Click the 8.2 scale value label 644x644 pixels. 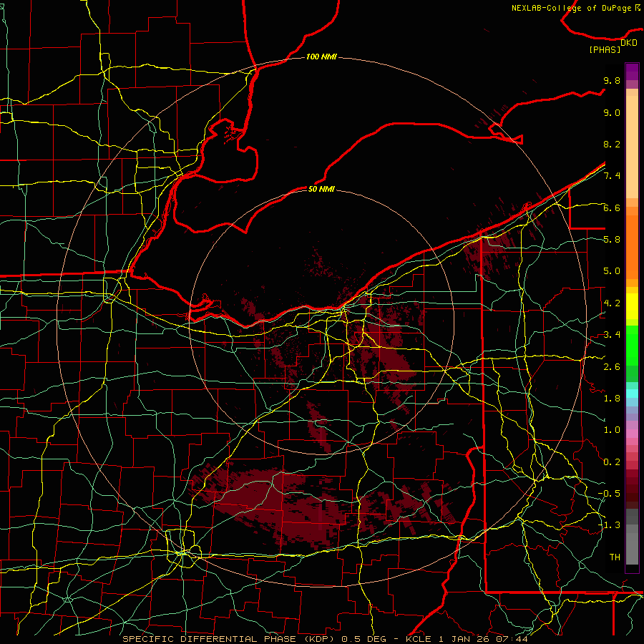click(612, 144)
